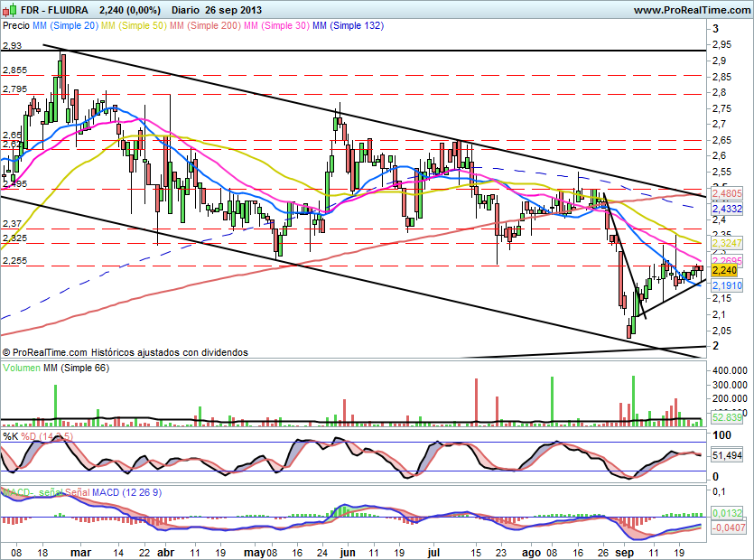Viewport: 754px width, 560px height.
Task: Click the -0,0407 MACD value tag
Action: pos(726,527)
